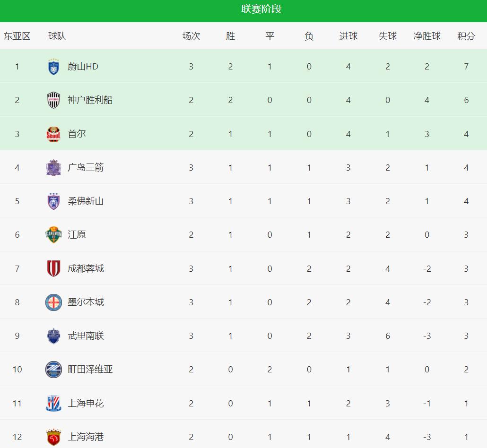
Task: Click the 江原 green club badge
Action: pyautogui.click(x=53, y=235)
